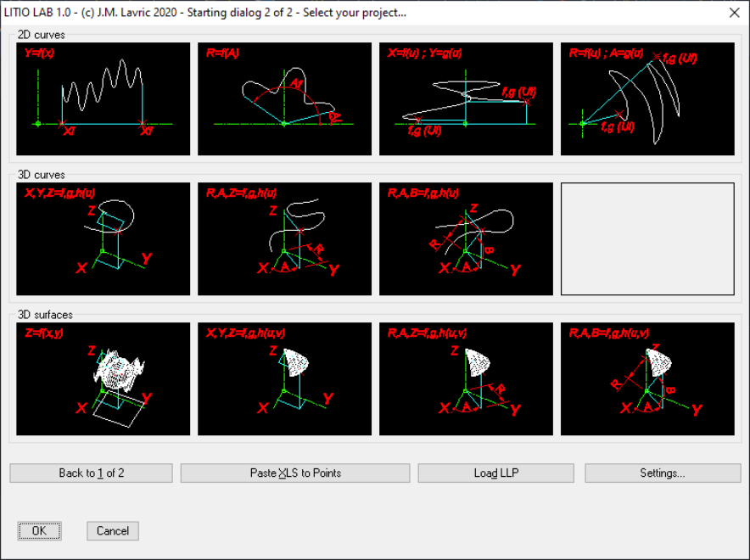Image resolution: width=750 pixels, height=560 pixels.
Task: Select the R=f(A) polar curve project
Action: pos(284,99)
